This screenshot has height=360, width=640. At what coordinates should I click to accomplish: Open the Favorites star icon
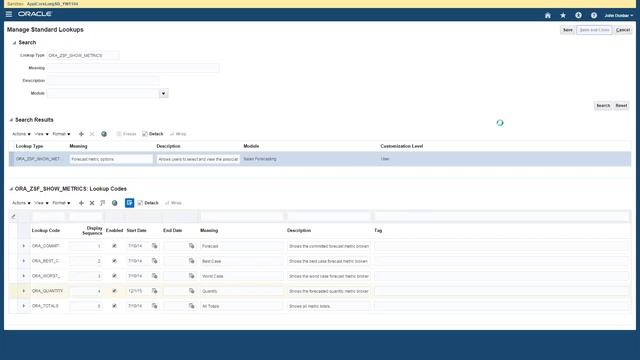point(563,16)
